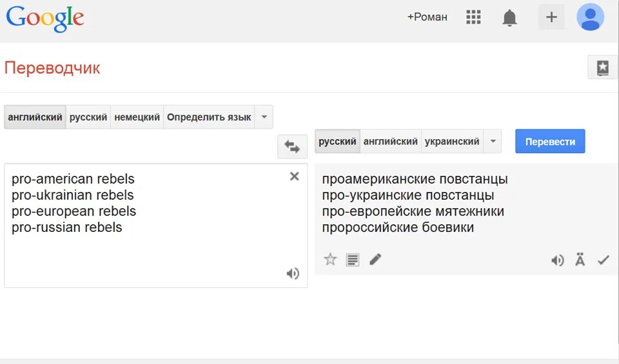Select немецкий as source language

(x=137, y=117)
